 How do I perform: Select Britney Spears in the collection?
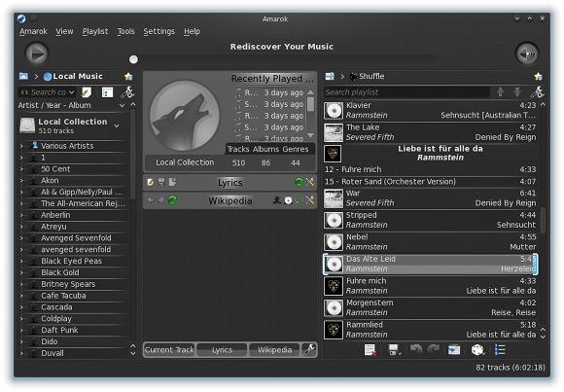(x=68, y=284)
